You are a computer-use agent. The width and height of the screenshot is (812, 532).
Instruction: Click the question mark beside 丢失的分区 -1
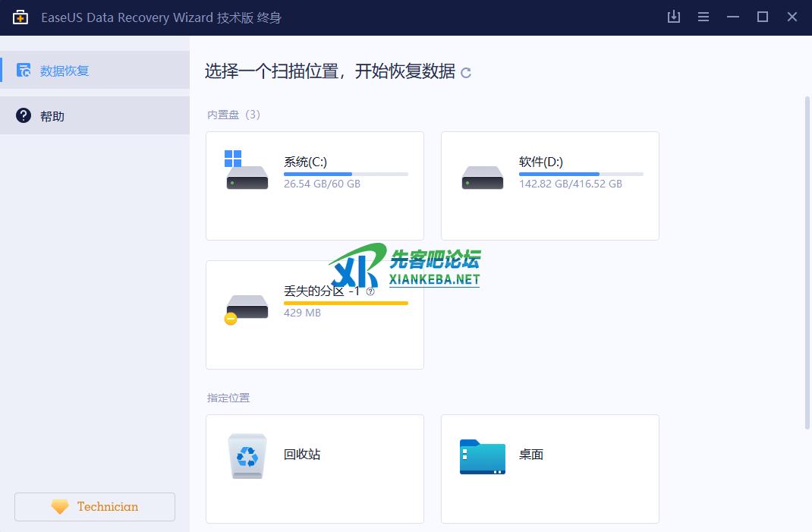tap(370, 291)
